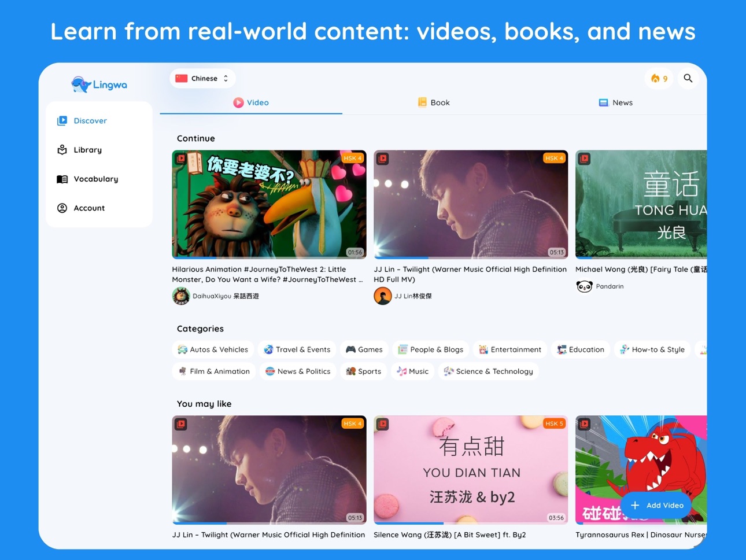Open Account in the sidebar
Image resolution: width=746 pixels, height=560 pixels.
click(99, 208)
